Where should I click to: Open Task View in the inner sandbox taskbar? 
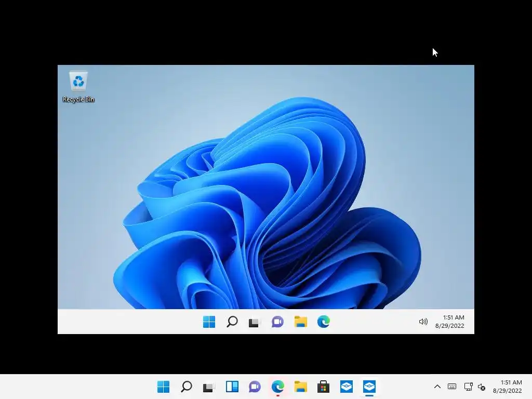tap(255, 322)
